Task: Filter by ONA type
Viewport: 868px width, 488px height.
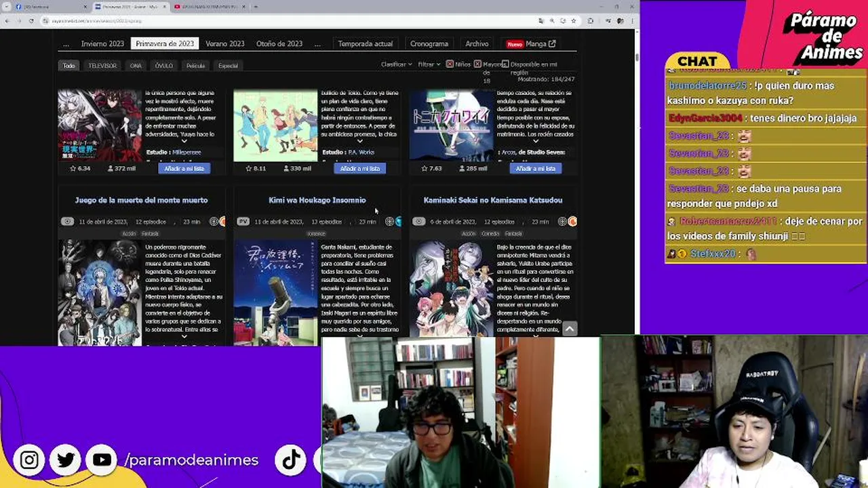Action: pyautogui.click(x=136, y=66)
